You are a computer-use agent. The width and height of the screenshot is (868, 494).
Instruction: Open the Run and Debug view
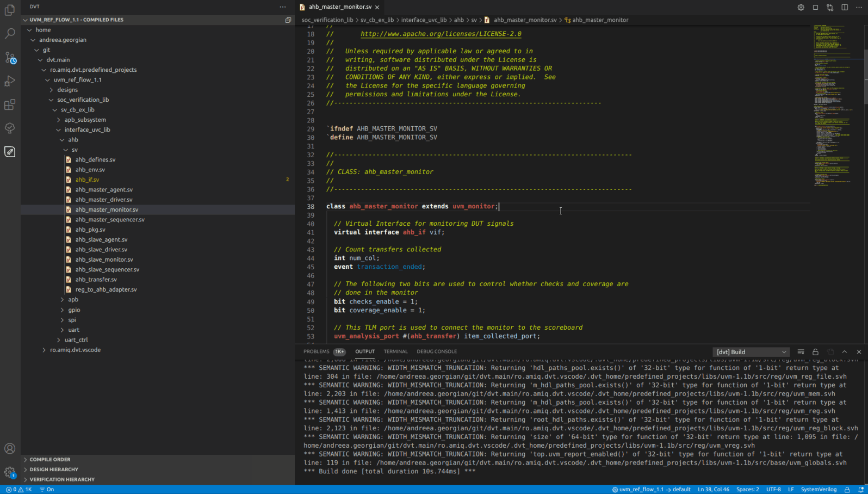[10, 81]
